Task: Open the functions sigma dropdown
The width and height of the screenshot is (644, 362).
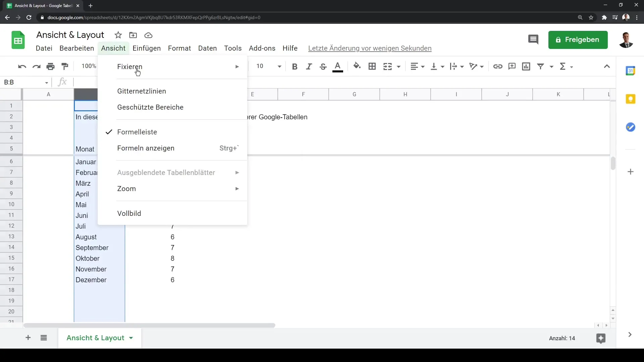Action: (x=566, y=66)
